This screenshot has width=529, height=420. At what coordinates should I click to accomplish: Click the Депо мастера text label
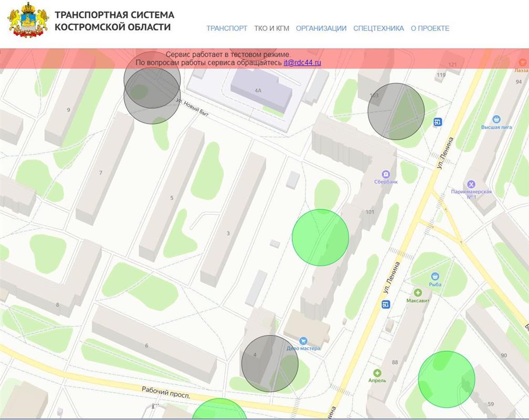[x=303, y=349]
